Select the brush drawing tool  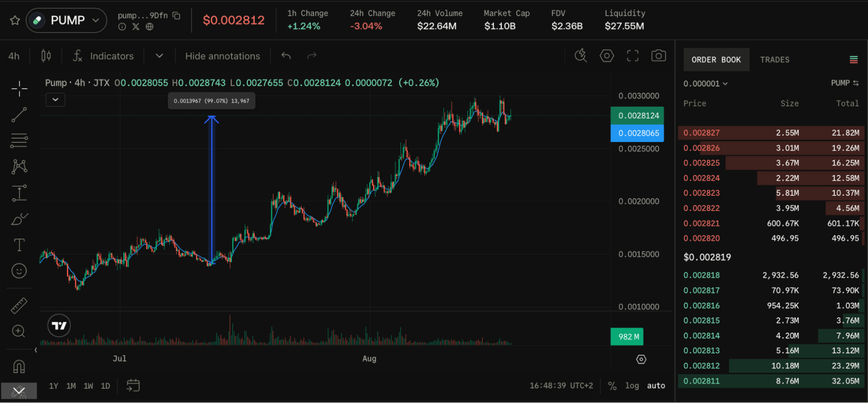point(19,219)
